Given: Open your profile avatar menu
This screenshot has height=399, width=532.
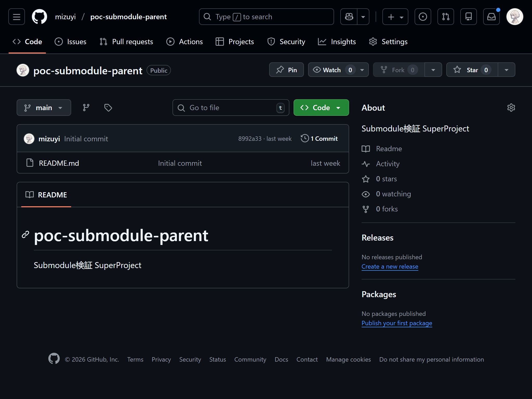Looking at the screenshot, I should click(x=515, y=16).
